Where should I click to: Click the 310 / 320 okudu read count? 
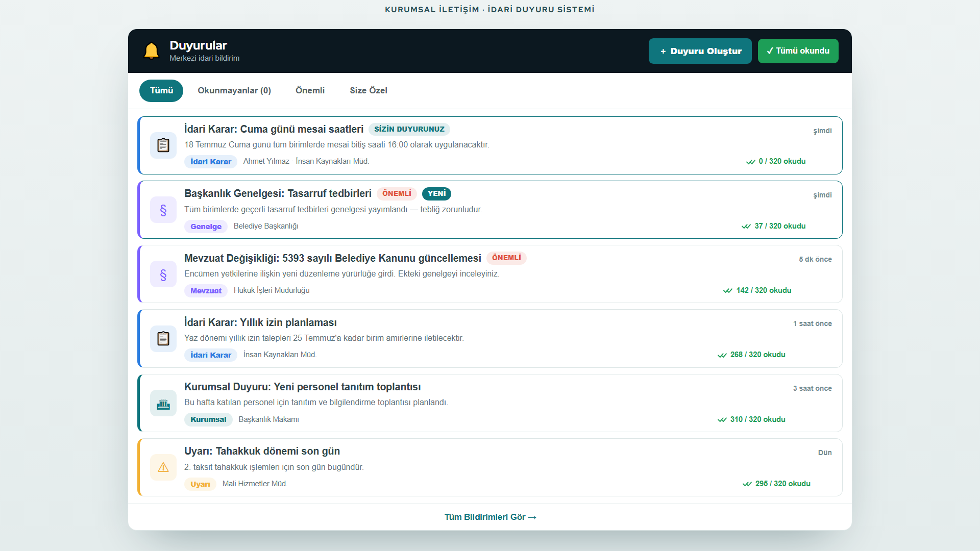click(757, 419)
